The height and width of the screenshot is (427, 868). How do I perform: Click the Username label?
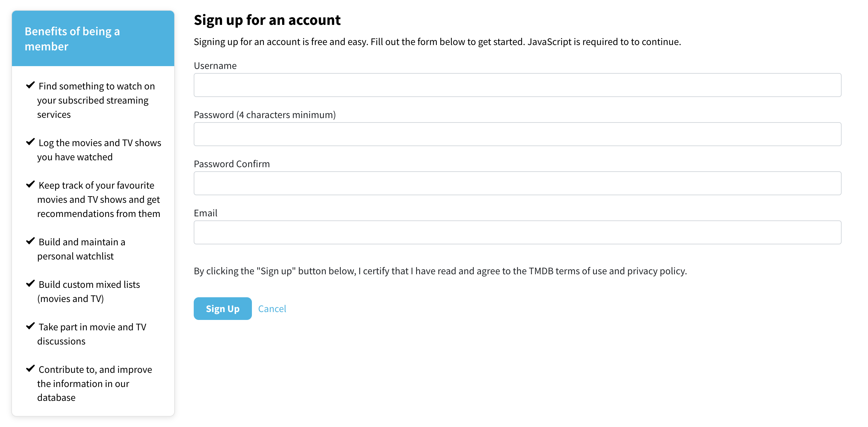215,65
